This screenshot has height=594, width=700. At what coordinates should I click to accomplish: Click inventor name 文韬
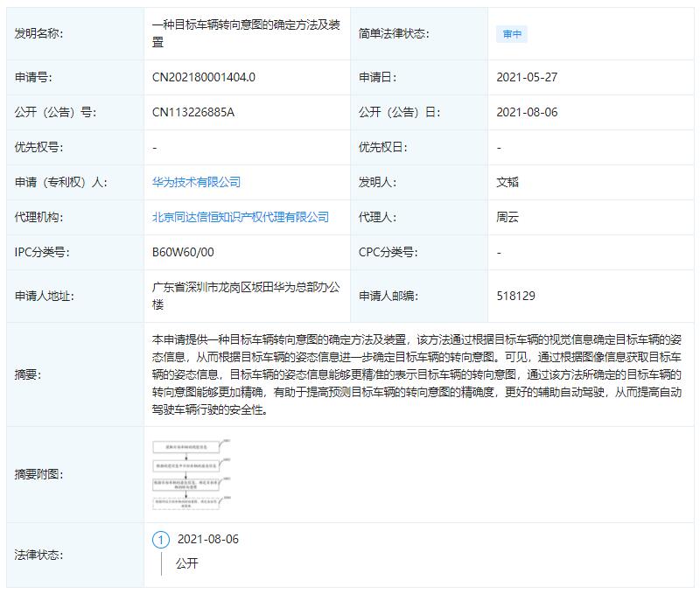pyautogui.click(x=506, y=181)
